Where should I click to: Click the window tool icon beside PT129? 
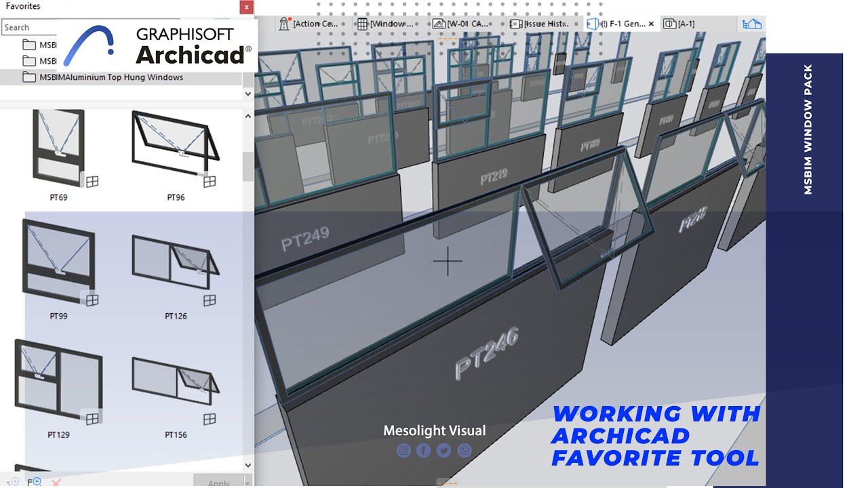(x=92, y=419)
